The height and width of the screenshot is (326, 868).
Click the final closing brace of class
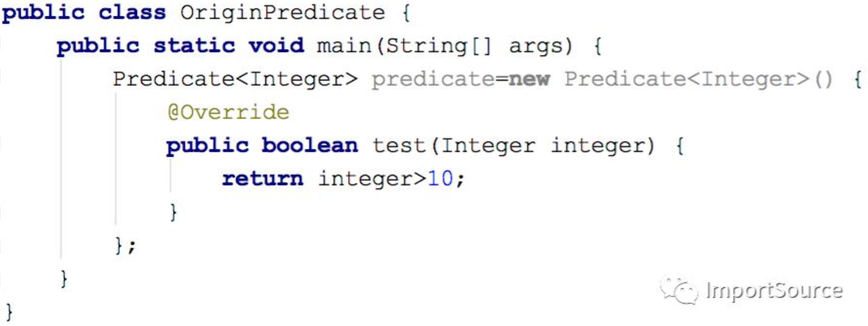pyautogui.click(x=9, y=312)
